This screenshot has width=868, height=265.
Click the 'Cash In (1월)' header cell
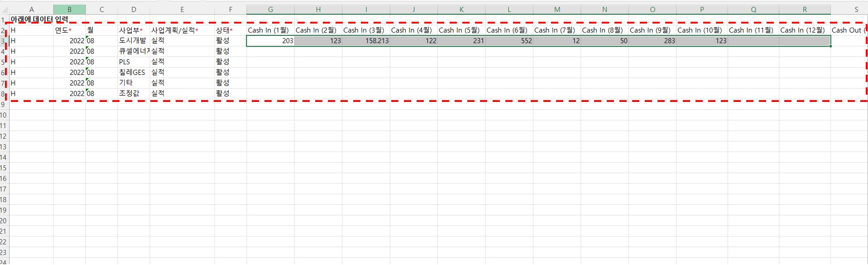[270, 30]
